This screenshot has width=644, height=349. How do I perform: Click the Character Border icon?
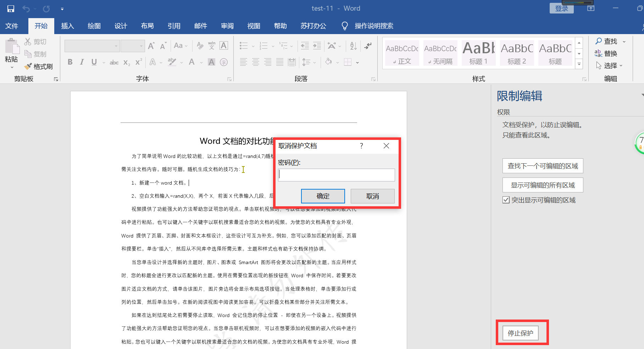tap(224, 46)
